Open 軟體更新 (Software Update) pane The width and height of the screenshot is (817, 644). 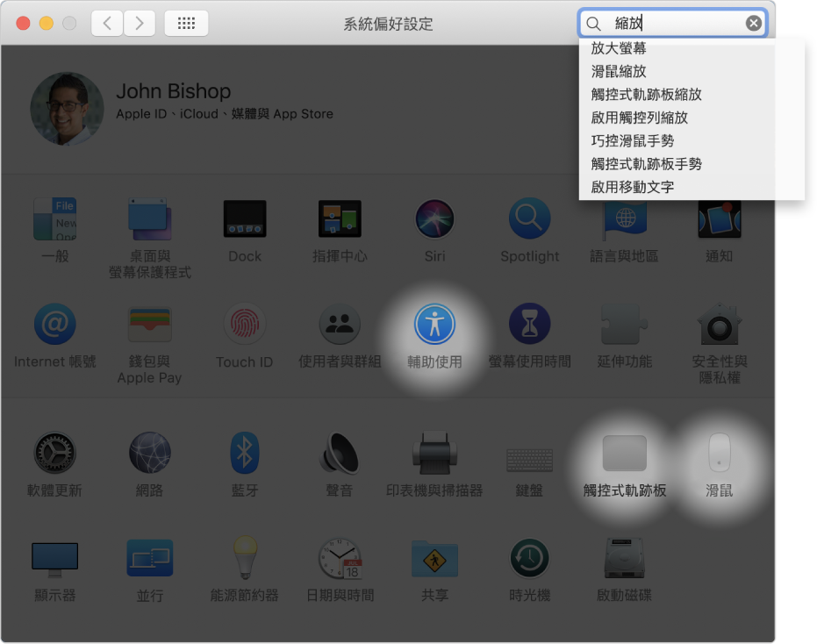54,453
